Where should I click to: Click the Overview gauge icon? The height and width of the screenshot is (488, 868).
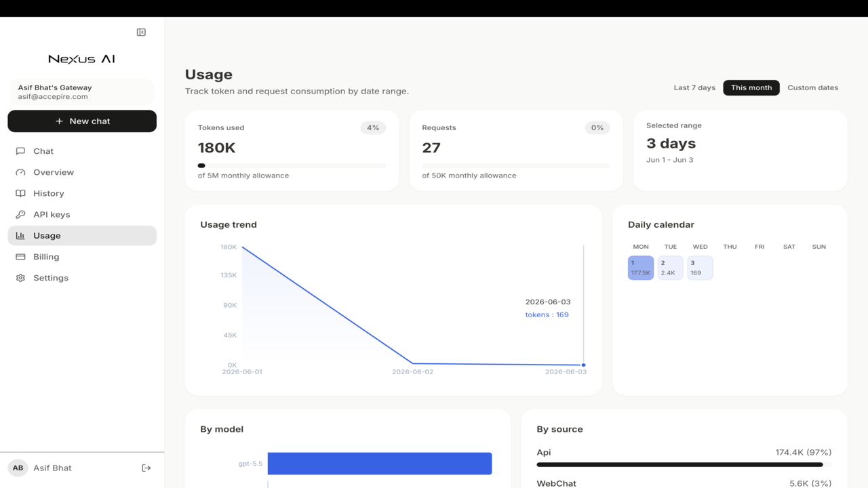(20, 172)
